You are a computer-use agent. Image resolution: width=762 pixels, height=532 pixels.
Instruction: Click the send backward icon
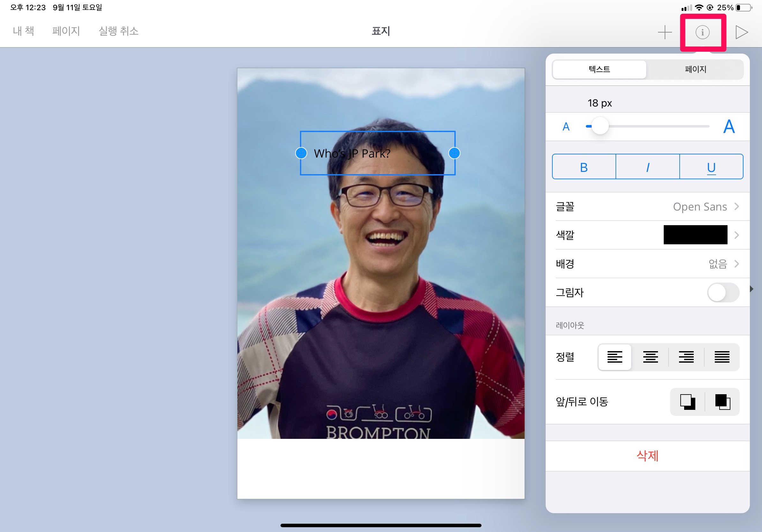[687, 402]
